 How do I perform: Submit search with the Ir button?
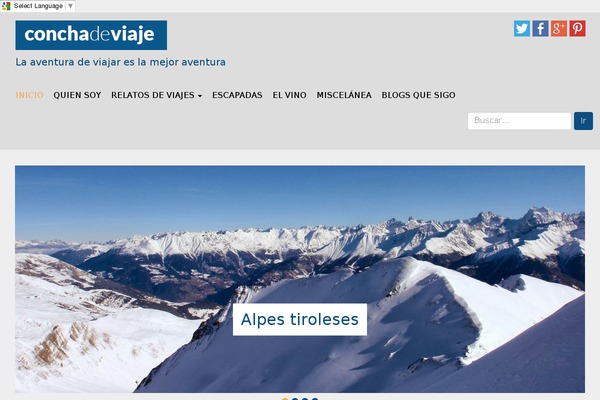coord(583,121)
